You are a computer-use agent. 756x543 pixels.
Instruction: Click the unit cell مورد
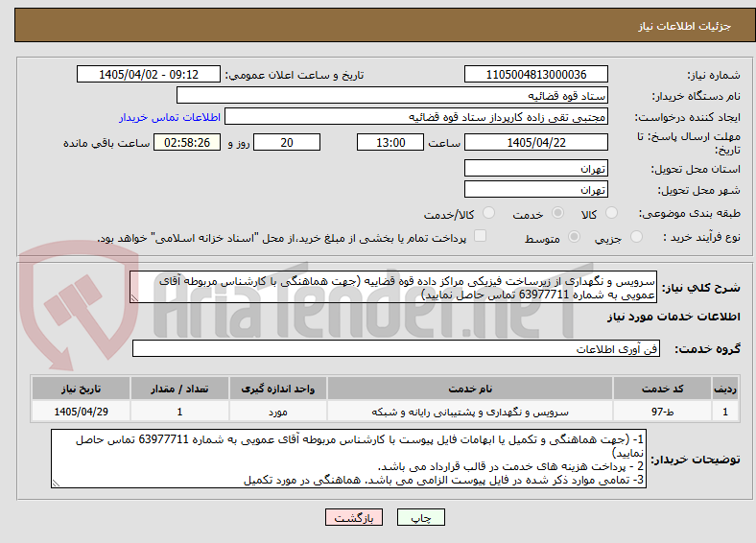[278, 412]
